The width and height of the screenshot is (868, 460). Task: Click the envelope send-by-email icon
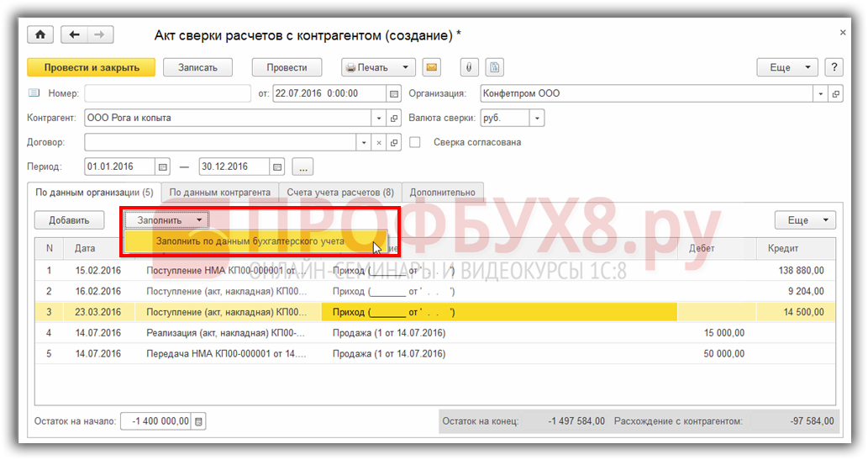431,67
